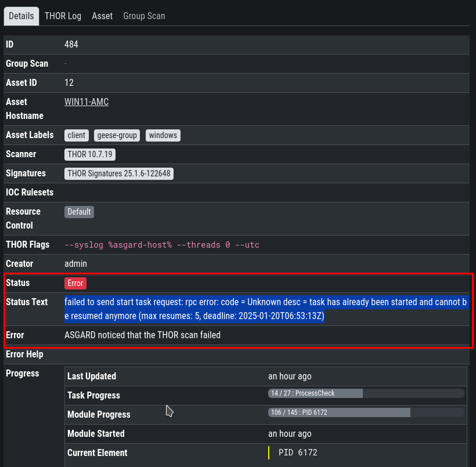This screenshot has height=467, width=476.
Task: Open the WIN11-AMC hostname link
Action: click(86, 102)
